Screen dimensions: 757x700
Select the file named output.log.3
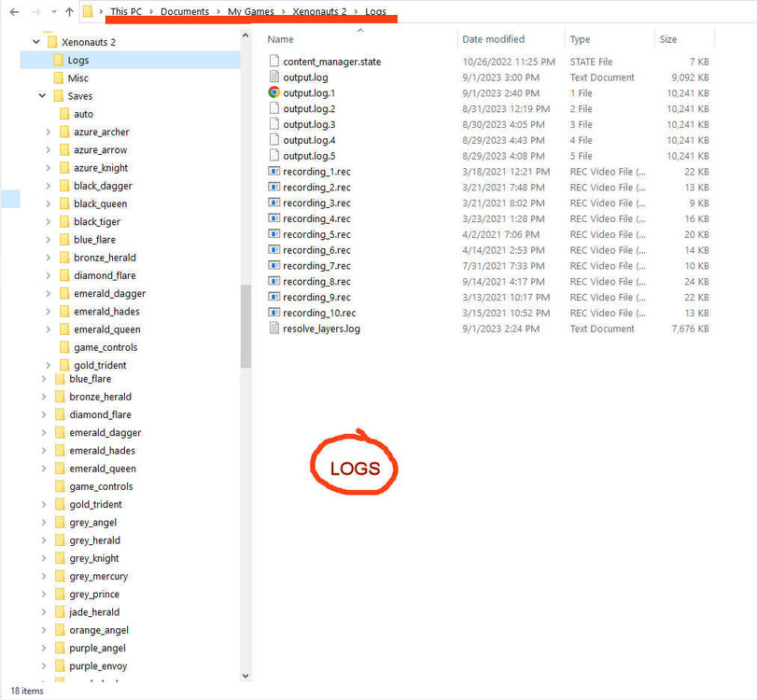[309, 124]
